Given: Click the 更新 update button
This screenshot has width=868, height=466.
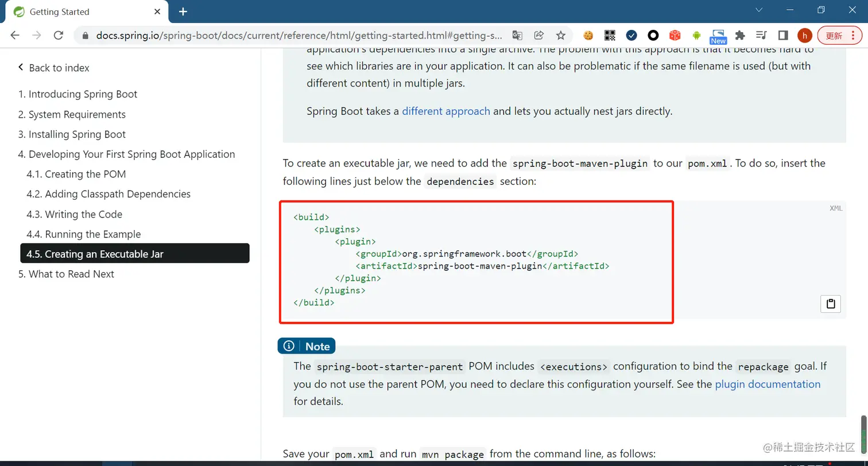Looking at the screenshot, I should (x=839, y=35).
